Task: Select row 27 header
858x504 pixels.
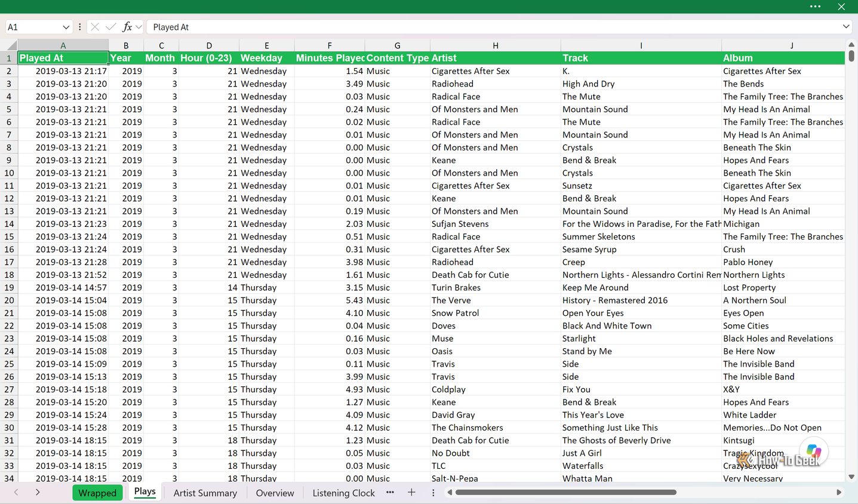Action: pos(9,389)
